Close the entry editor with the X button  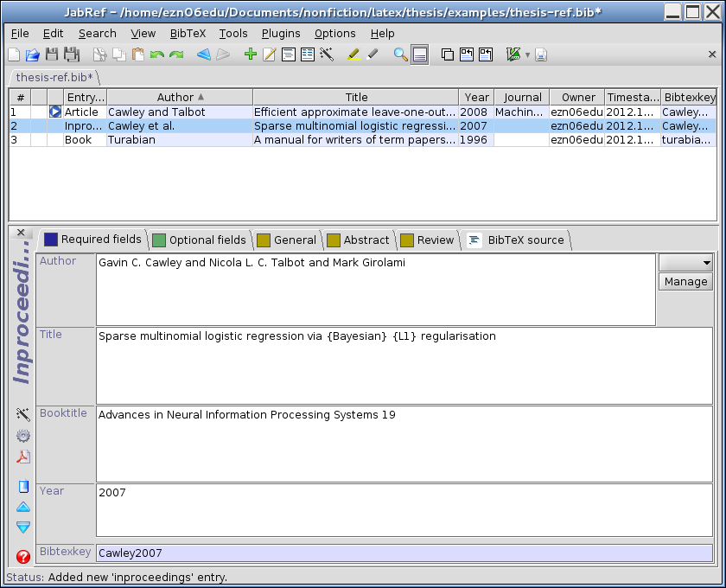point(22,233)
